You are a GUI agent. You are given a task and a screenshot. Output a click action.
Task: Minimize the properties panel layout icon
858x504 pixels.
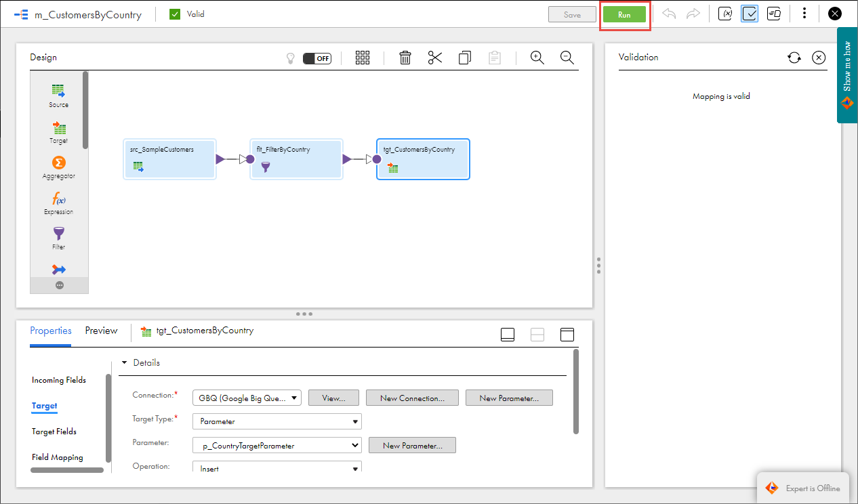coord(508,335)
